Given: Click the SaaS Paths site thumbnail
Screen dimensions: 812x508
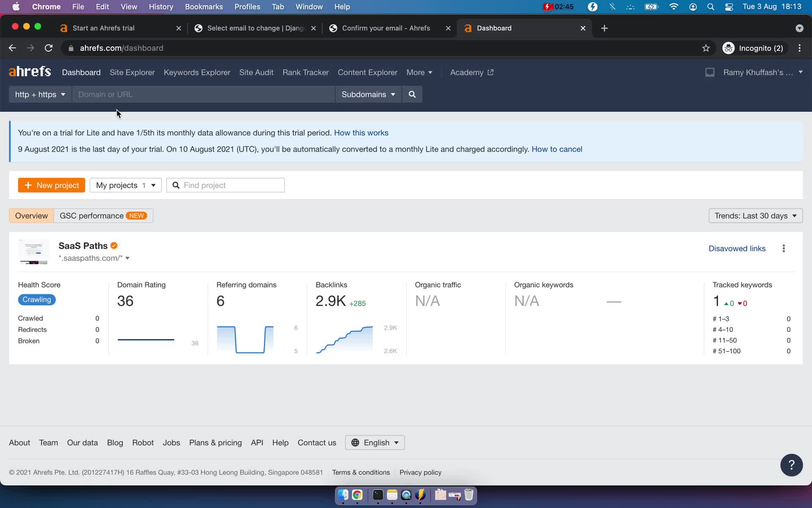Looking at the screenshot, I should [34, 252].
